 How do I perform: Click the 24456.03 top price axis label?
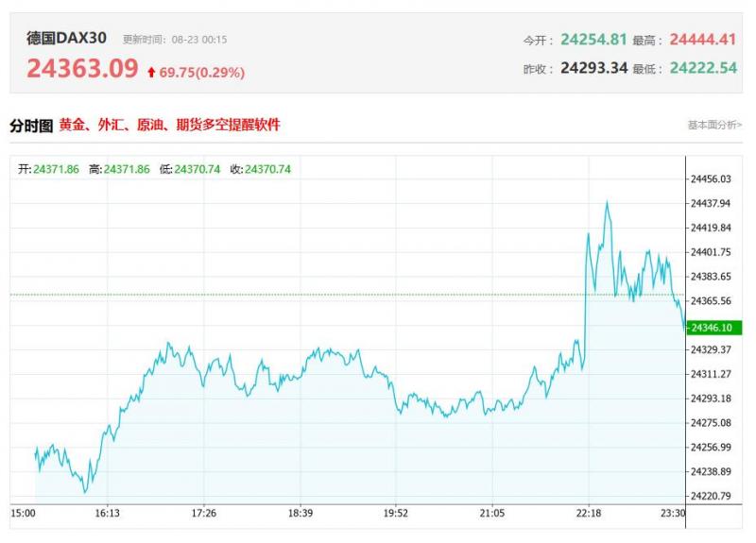point(712,178)
